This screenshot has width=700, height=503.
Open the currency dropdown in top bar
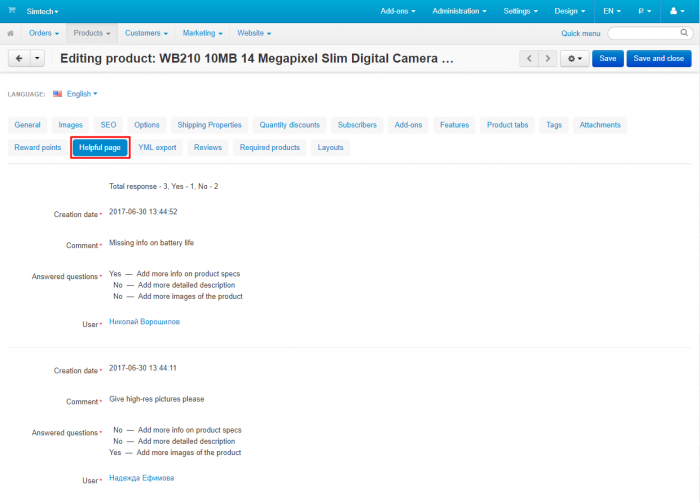(x=645, y=11)
